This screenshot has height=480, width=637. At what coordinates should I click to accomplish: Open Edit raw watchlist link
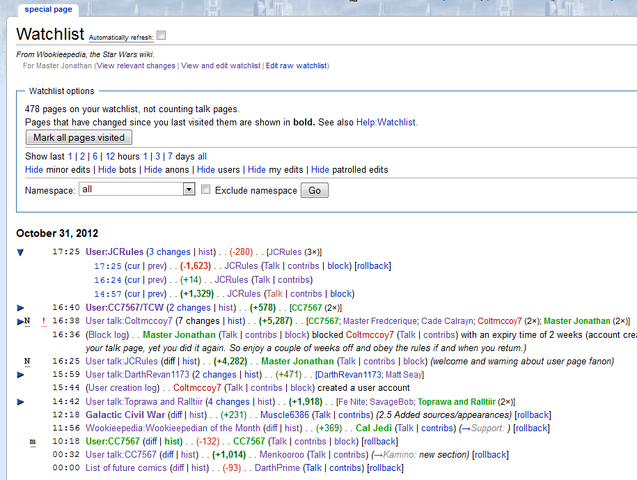[x=296, y=66]
